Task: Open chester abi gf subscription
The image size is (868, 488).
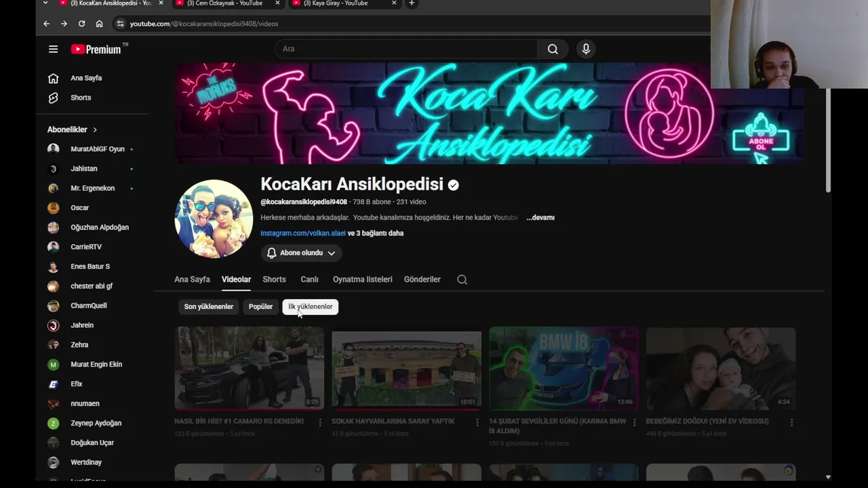Action: (x=92, y=286)
